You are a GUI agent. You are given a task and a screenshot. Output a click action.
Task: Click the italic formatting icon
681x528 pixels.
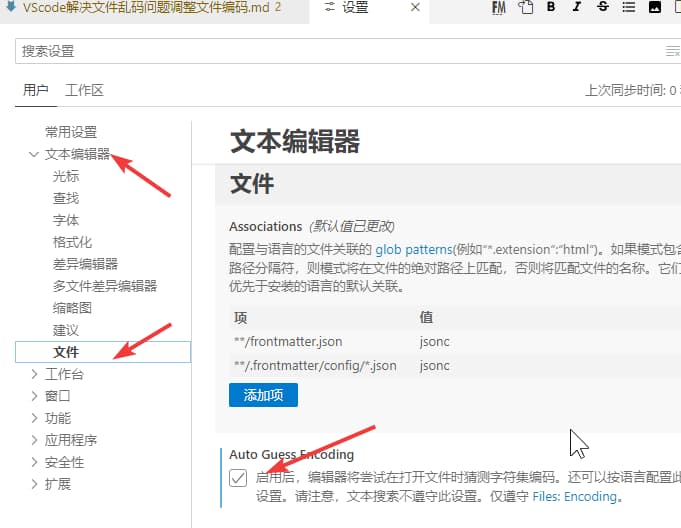click(x=576, y=8)
